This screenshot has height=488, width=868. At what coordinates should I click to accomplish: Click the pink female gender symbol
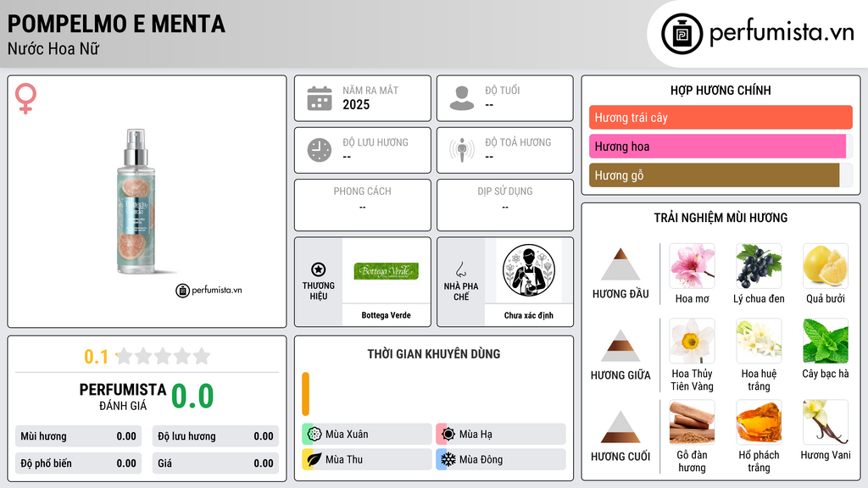tap(25, 98)
